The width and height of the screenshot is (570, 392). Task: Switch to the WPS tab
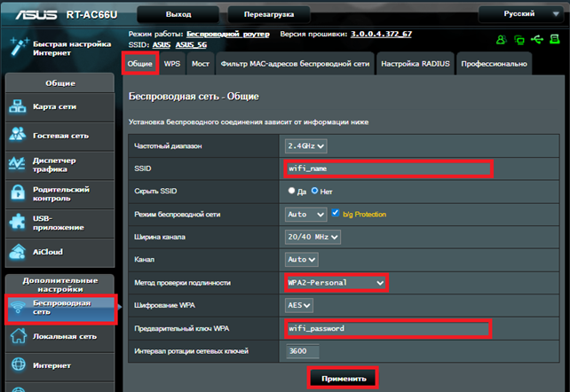(x=172, y=64)
